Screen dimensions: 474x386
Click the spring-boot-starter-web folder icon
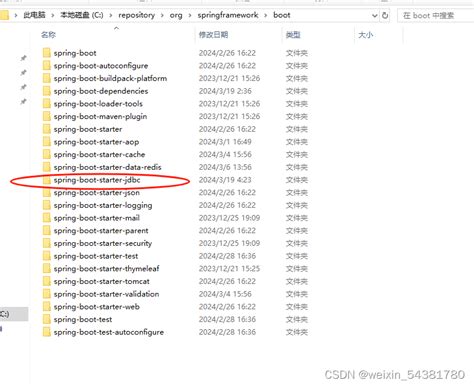pyautogui.click(x=47, y=306)
